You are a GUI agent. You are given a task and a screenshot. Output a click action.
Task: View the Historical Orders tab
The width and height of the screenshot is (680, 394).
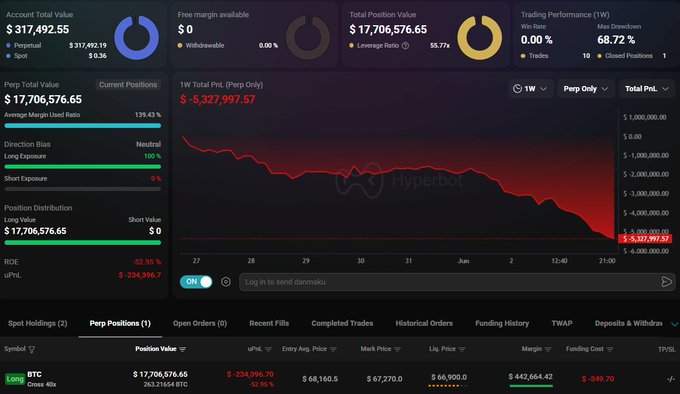[x=424, y=323]
